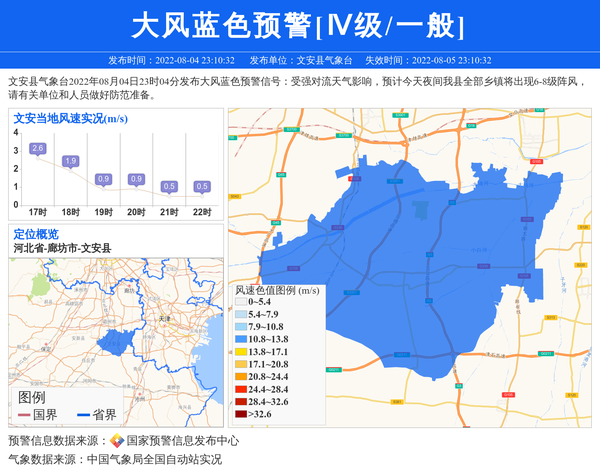Viewport: 600px width, 471px height.
Task: Click the highlighted 文安县 area on overview map
Action: coord(113,342)
